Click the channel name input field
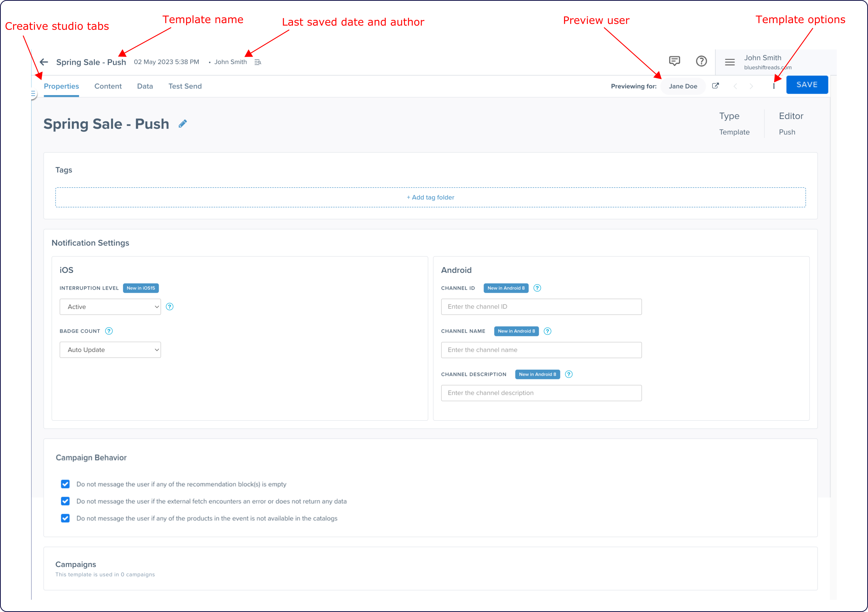 coord(541,350)
